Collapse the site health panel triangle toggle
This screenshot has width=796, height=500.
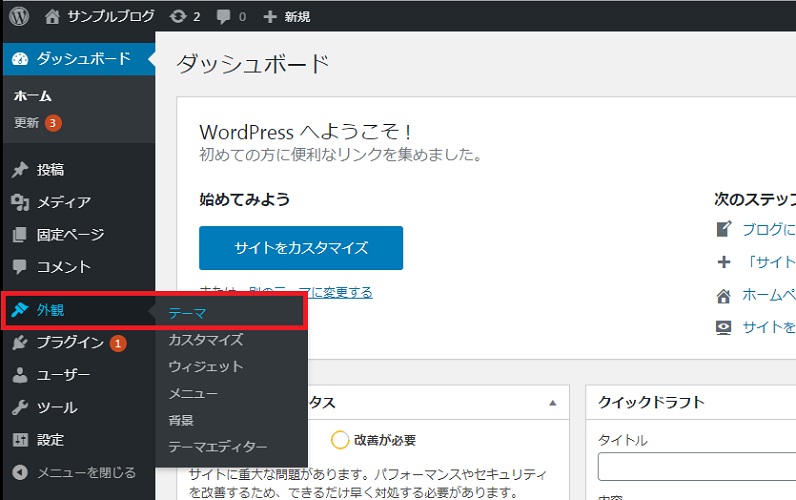click(x=553, y=403)
